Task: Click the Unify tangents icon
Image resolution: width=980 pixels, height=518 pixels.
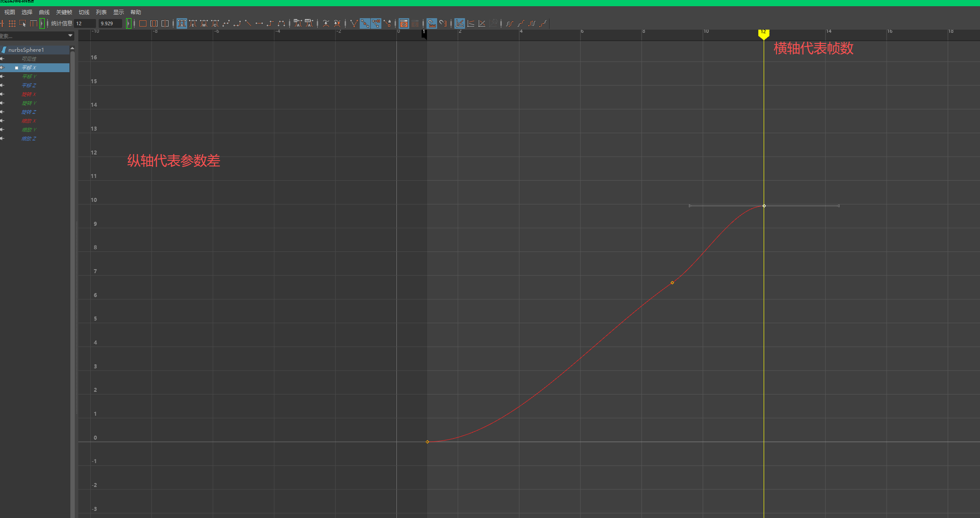Action: point(365,23)
